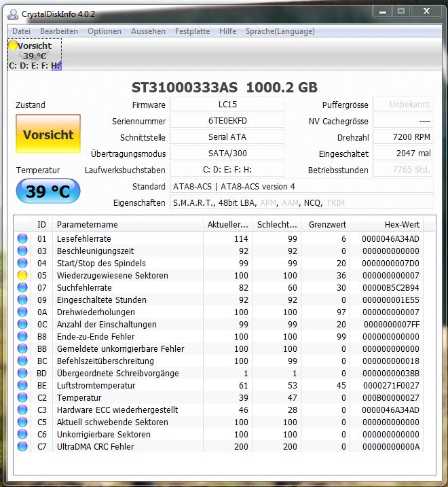
Task: Click the drive title ST31000333AS 1000.2 GB
Action: click(x=225, y=88)
